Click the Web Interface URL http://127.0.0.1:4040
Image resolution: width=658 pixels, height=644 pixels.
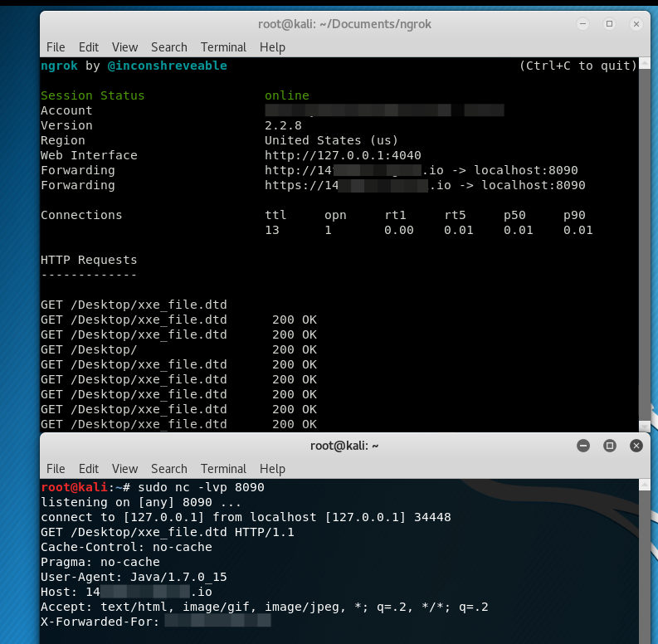click(343, 155)
